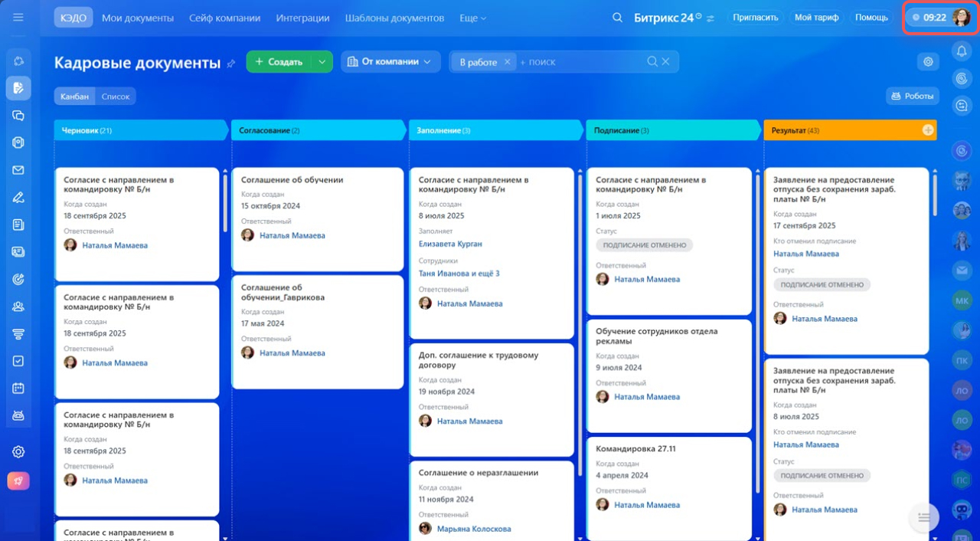Add a stage with the plus on Результат column
Image resolution: width=980 pixels, height=541 pixels.
point(928,130)
